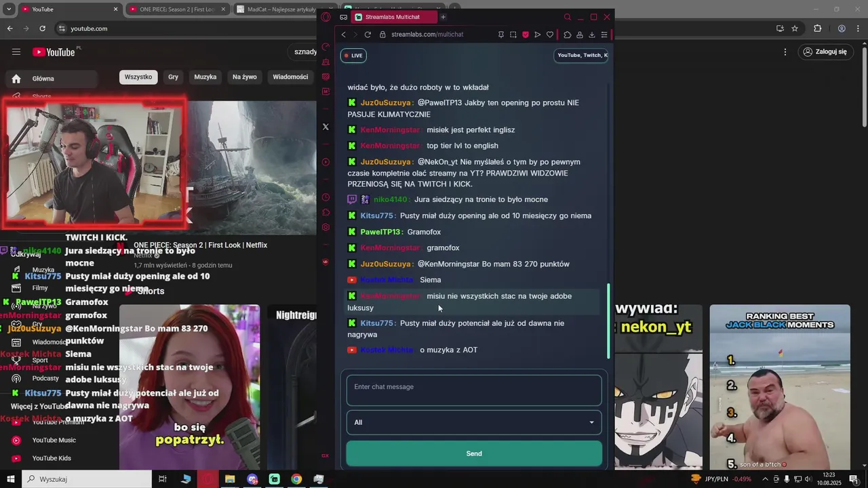This screenshot has height=488, width=868.
Task: Open the extensions cube icon in Opera toolbar
Action: [568, 35]
